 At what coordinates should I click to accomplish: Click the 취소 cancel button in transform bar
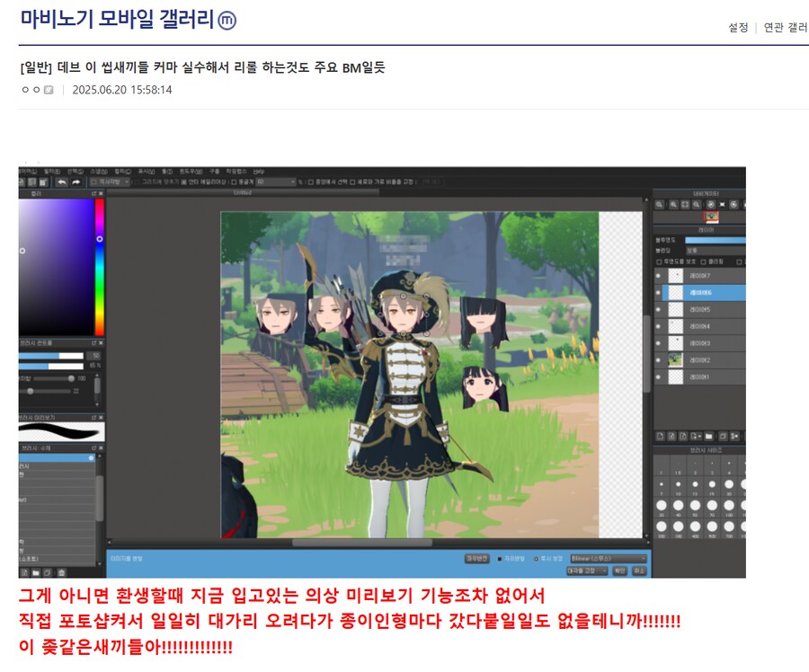click(x=639, y=570)
